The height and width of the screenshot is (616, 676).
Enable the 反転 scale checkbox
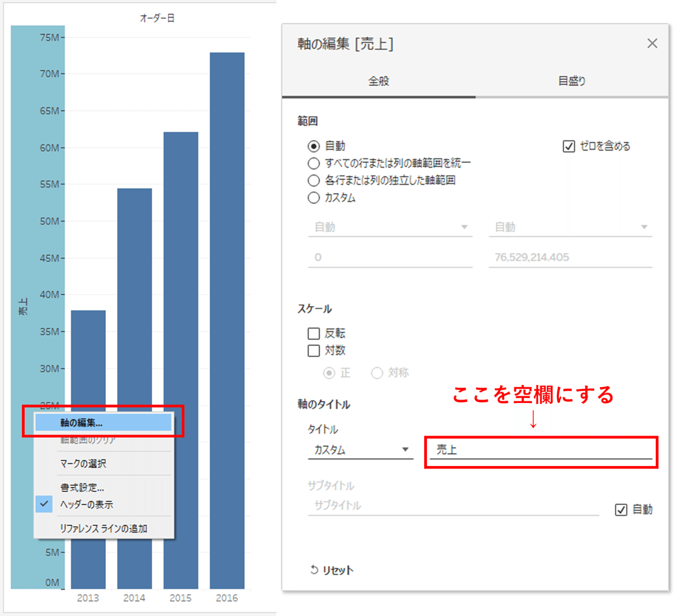click(x=314, y=333)
